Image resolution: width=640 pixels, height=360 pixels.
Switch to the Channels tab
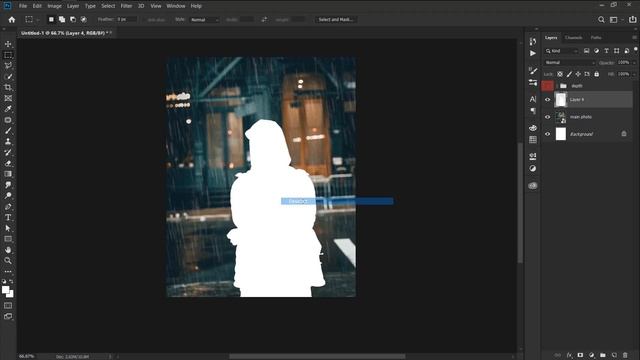tap(573, 38)
